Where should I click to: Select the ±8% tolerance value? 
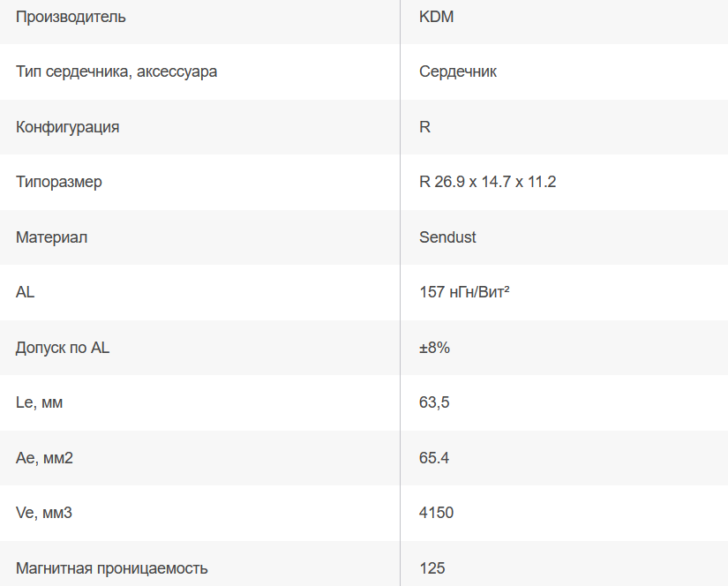tap(435, 348)
